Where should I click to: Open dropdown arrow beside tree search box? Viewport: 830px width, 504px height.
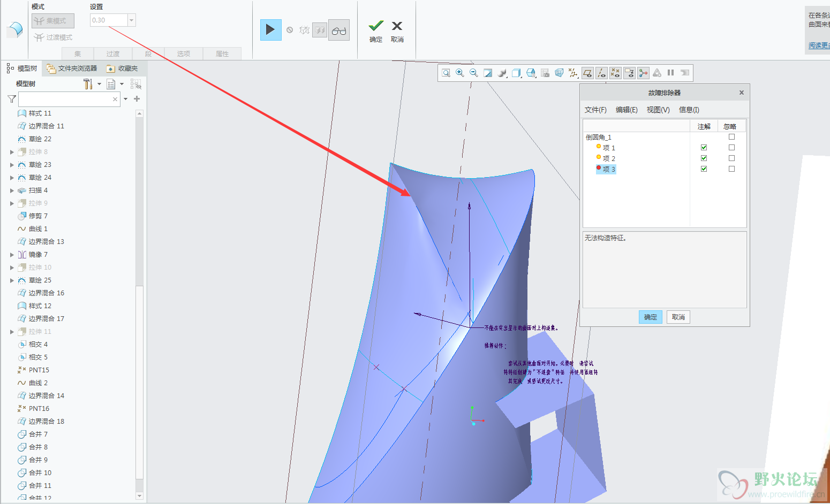click(x=126, y=99)
